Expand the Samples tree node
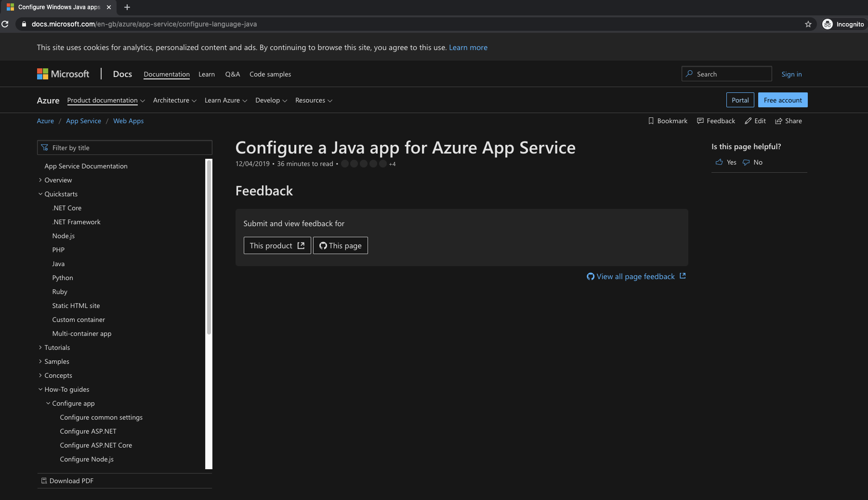The height and width of the screenshot is (500, 868). pos(40,361)
